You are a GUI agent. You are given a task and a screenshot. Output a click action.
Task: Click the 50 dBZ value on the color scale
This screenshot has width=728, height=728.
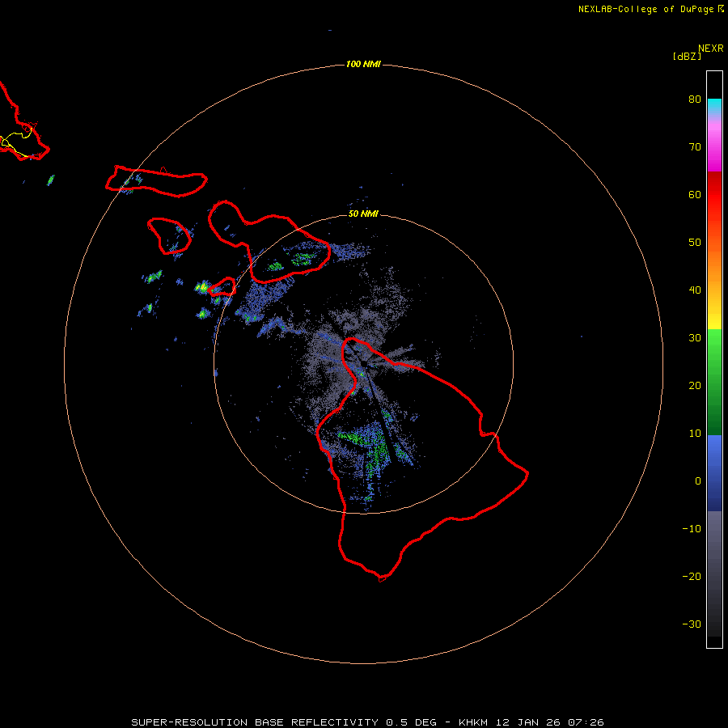pyautogui.click(x=695, y=243)
